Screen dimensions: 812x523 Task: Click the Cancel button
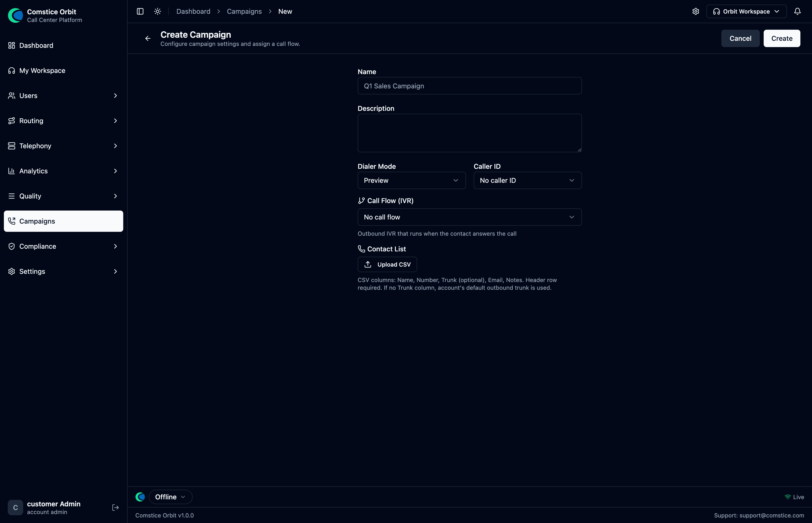point(740,38)
